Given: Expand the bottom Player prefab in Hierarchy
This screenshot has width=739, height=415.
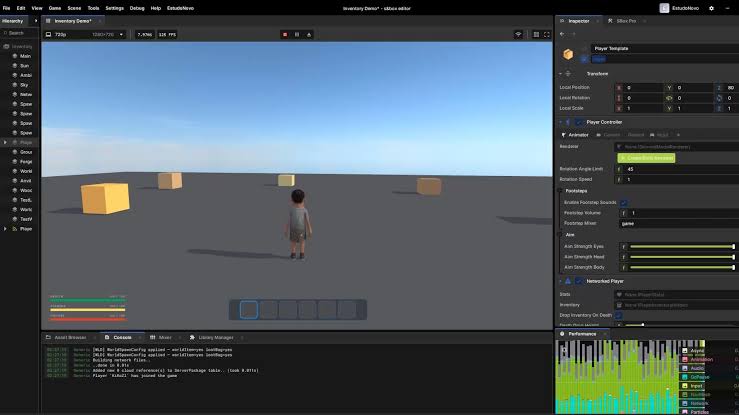Looking at the screenshot, I should click(5, 228).
